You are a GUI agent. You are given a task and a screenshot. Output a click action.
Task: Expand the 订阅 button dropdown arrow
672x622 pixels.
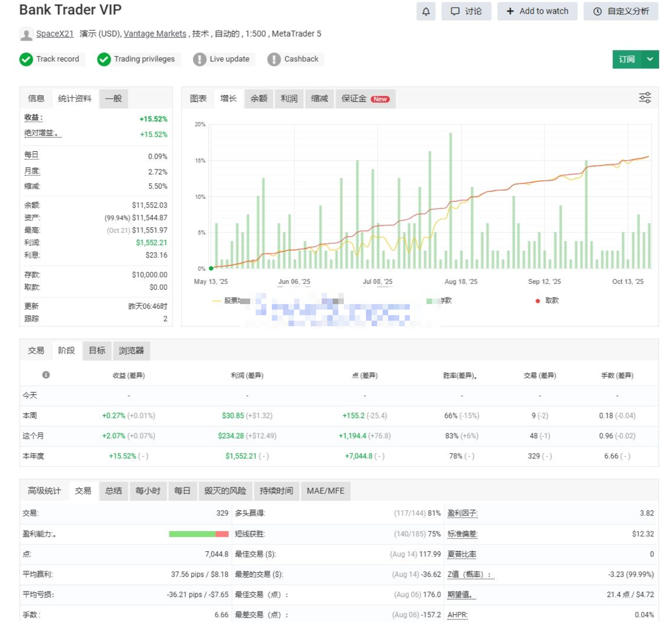(650, 59)
